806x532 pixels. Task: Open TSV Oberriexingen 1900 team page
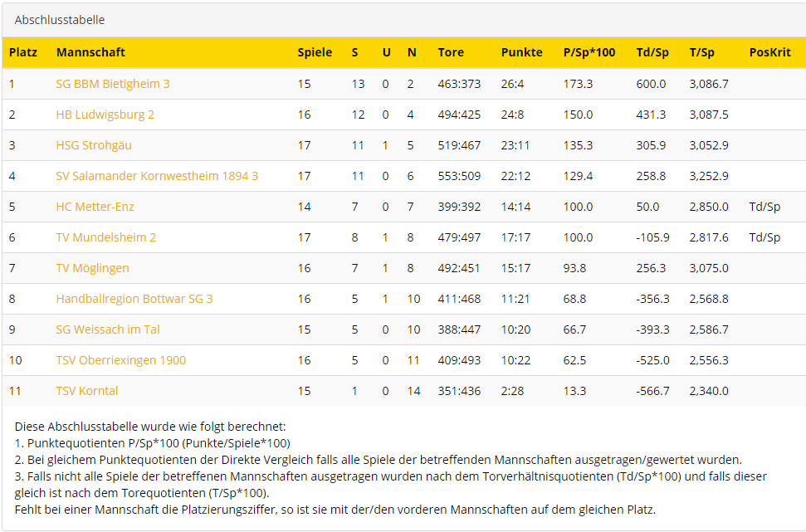point(121,360)
